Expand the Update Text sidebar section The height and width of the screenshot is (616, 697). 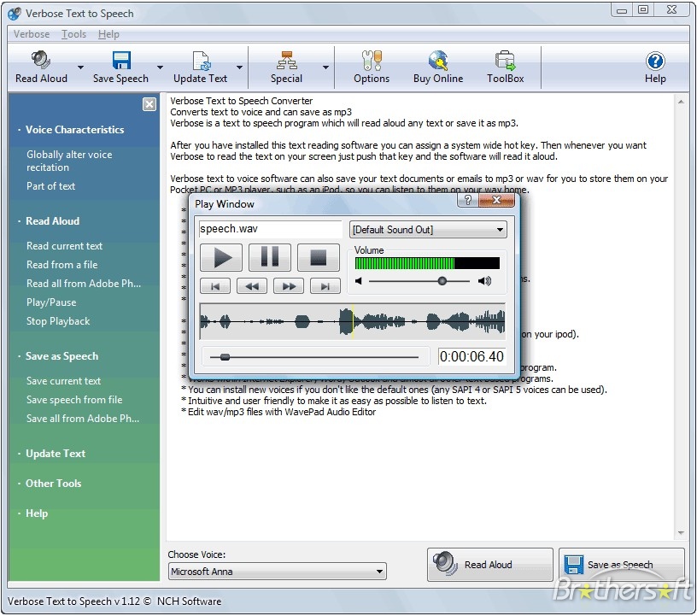pyautogui.click(x=56, y=454)
